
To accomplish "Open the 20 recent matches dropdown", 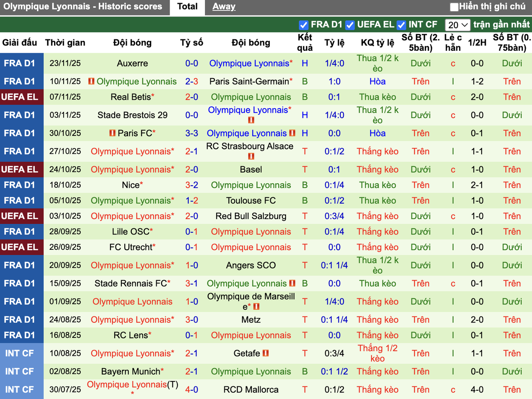I will (458, 25).
